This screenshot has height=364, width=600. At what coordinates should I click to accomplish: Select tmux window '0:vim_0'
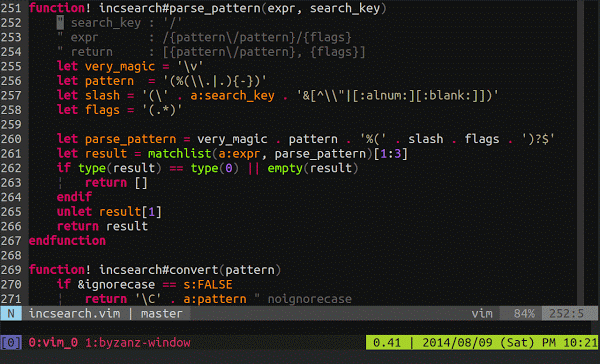(53, 343)
